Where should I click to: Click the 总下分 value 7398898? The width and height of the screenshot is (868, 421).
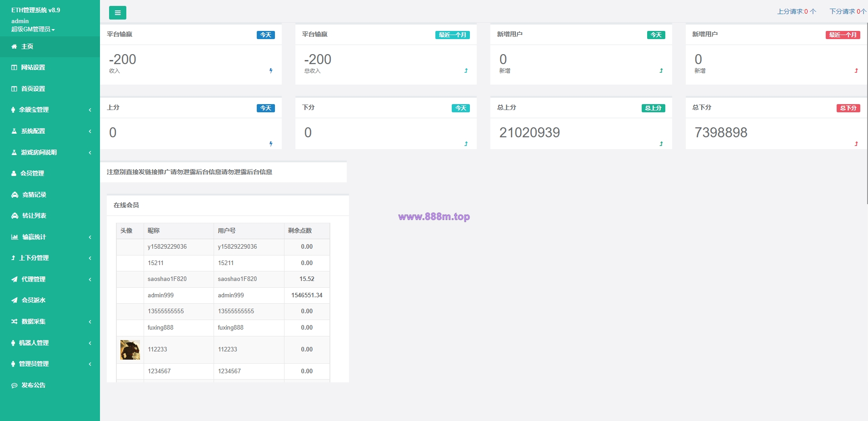click(721, 132)
